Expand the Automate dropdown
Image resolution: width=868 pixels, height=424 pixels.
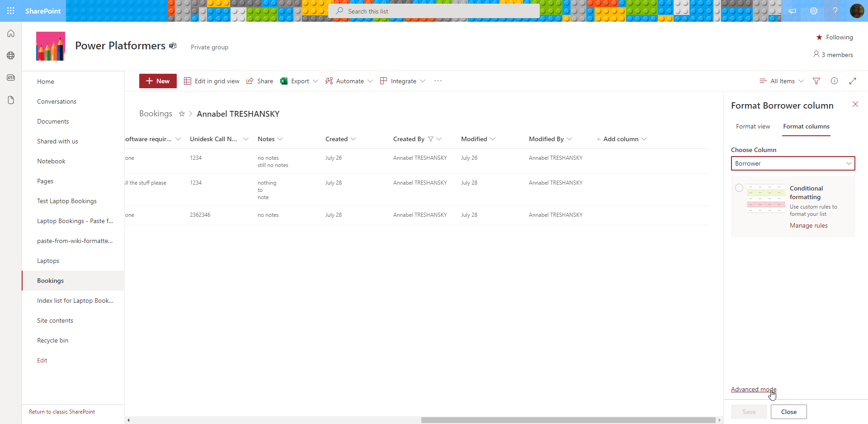(370, 81)
